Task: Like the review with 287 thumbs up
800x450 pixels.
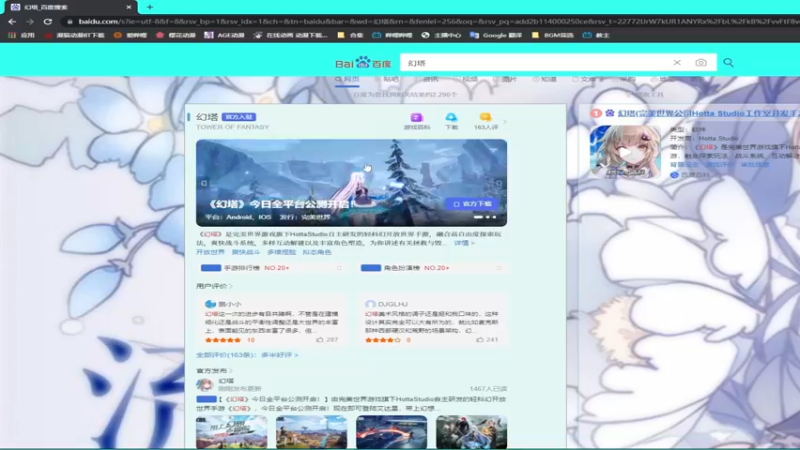Action: pyautogui.click(x=327, y=339)
